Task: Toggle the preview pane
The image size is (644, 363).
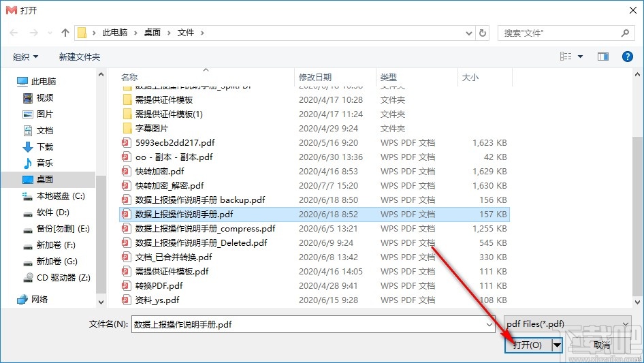Action: [x=603, y=57]
